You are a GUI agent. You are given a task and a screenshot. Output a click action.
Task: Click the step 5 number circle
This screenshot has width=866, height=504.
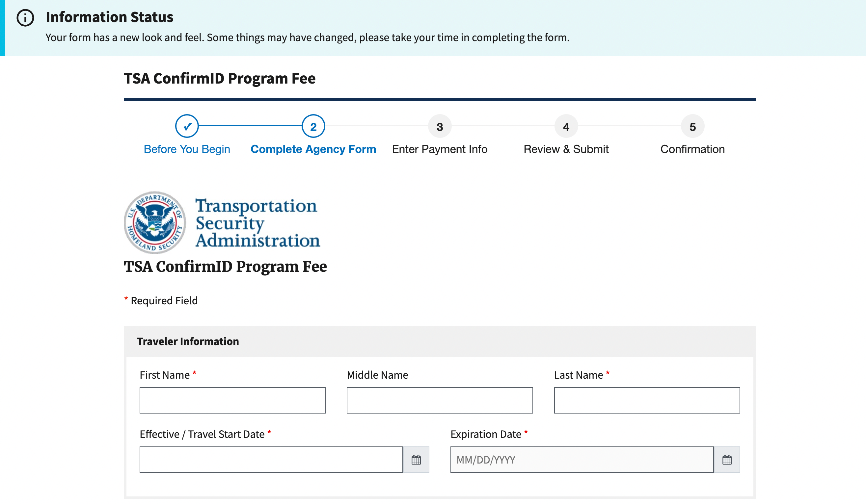point(692,126)
